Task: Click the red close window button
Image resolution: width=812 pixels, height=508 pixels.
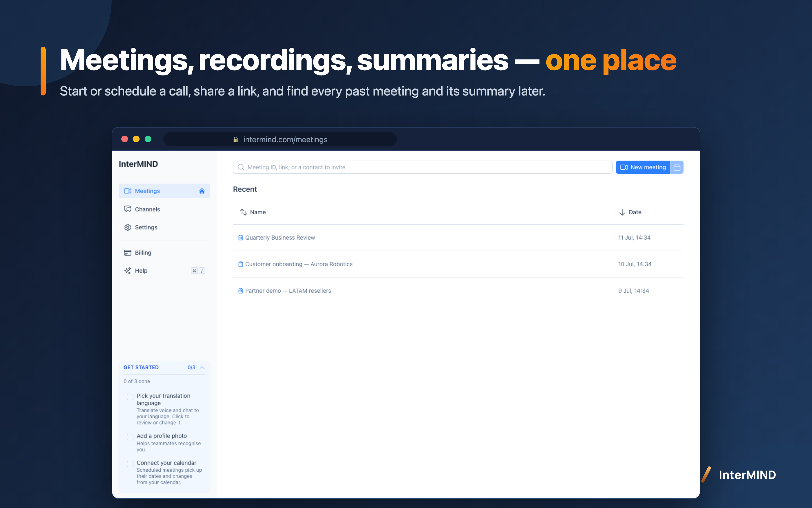Action: pos(125,139)
